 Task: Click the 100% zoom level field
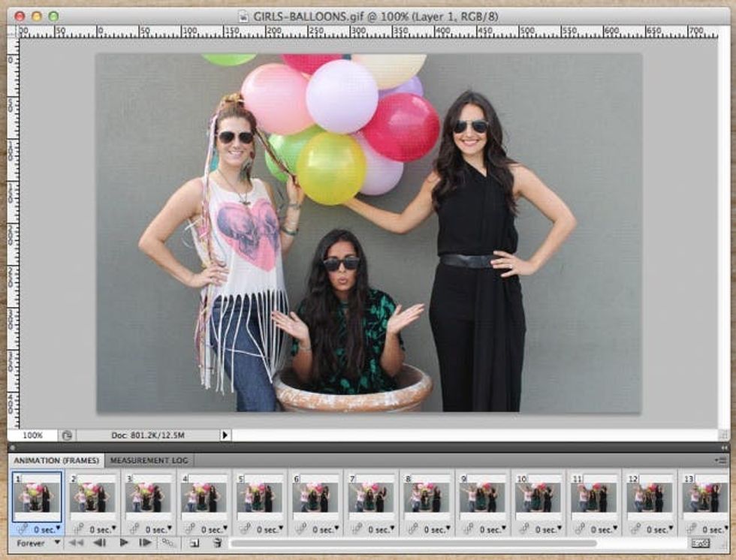pos(32,435)
